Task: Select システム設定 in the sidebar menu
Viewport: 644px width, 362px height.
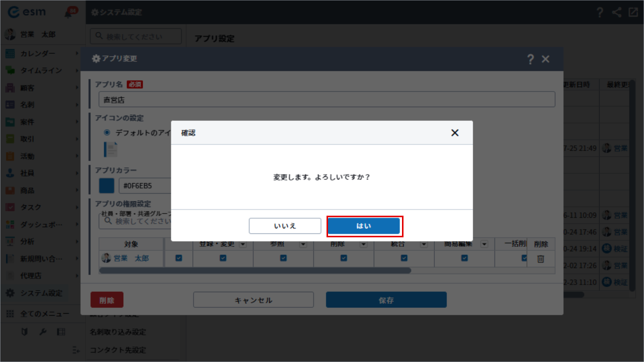Action: (41, 293)
